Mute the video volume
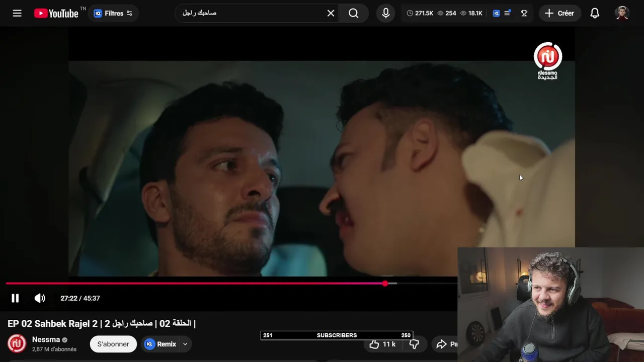Image resolution: width=644 pixels, height=362 pixels. (40, 298)
